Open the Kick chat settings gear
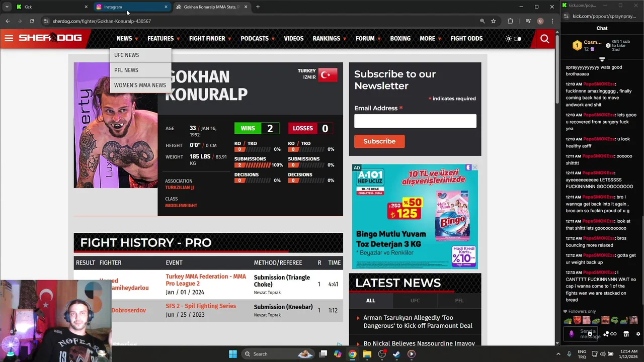Viewport: 644px width, 362px height. (638, 334)
